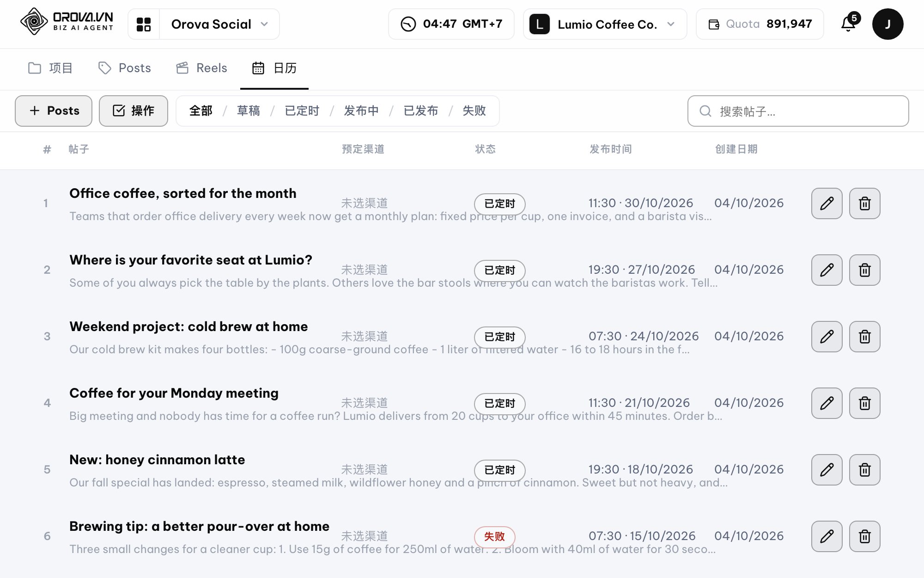Screen dimensions: 924x578
Task: Switch to the Reels tab
Action: pos(201,68)
